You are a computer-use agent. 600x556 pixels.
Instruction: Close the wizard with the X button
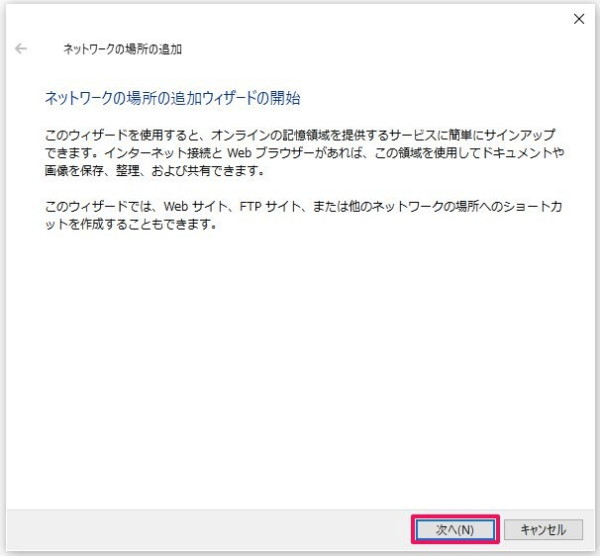579,19
